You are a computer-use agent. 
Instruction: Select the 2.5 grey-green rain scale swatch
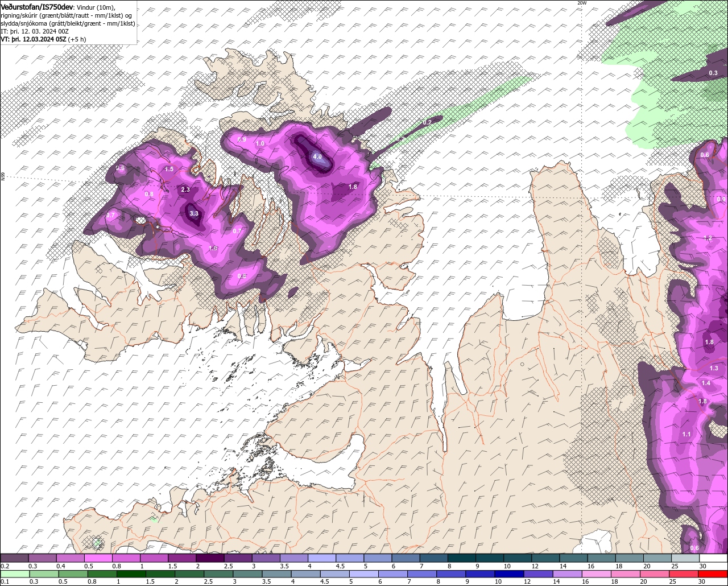click(219, 573)
